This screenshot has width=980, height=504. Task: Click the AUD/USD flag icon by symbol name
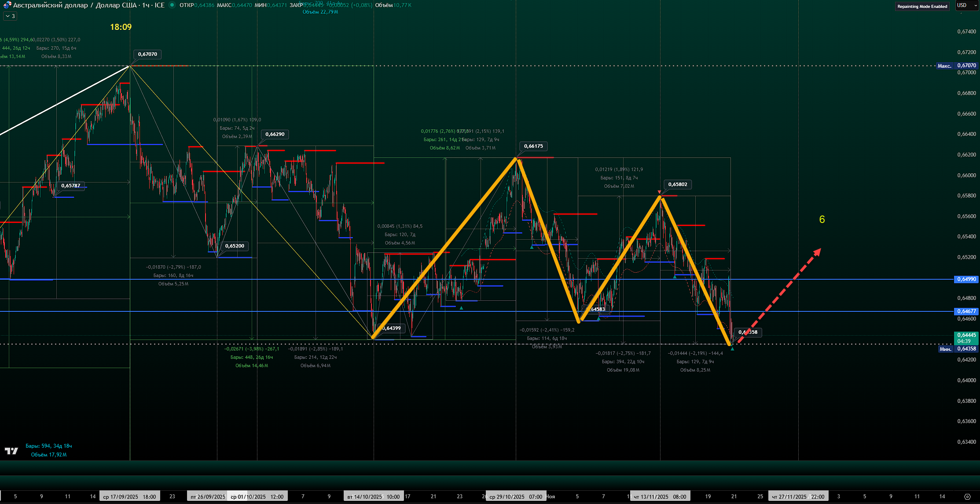point(7,5)
